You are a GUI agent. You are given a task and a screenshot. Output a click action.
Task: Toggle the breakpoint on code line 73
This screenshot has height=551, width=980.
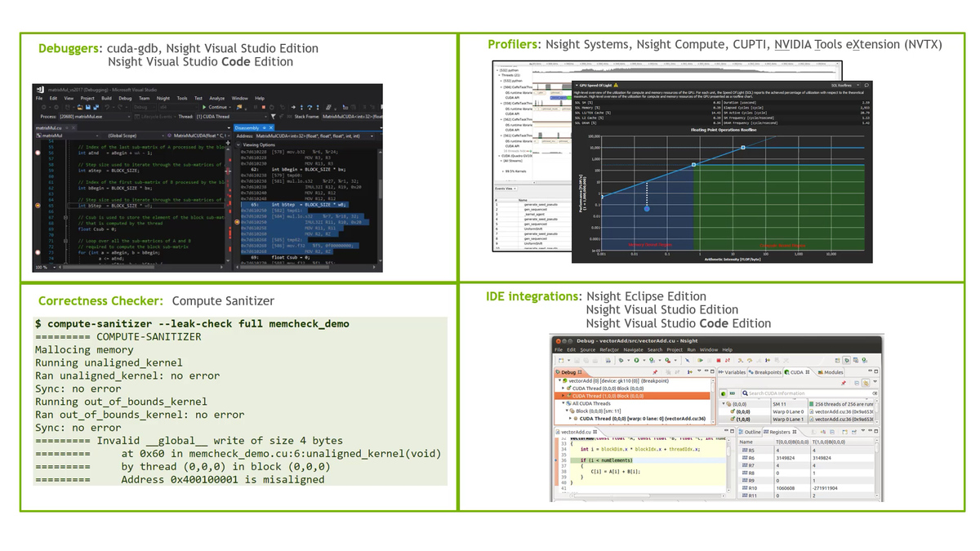38,253
